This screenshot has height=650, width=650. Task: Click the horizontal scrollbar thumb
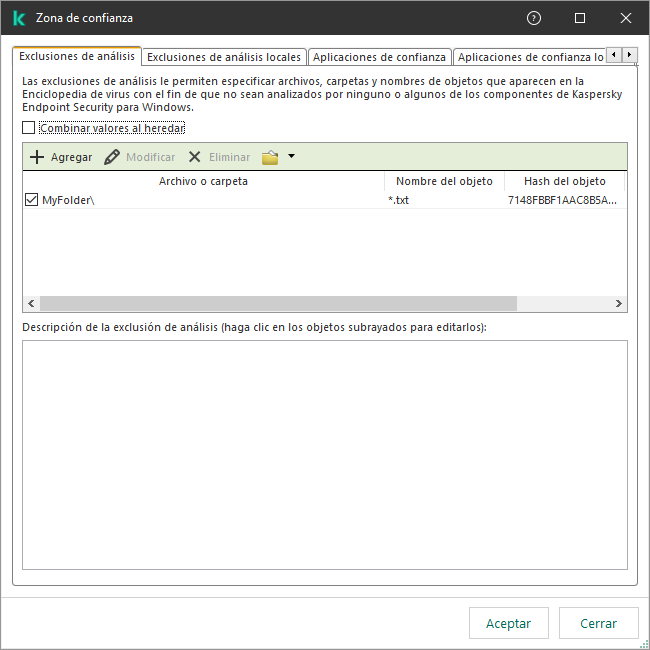click(x=278, y=303)
